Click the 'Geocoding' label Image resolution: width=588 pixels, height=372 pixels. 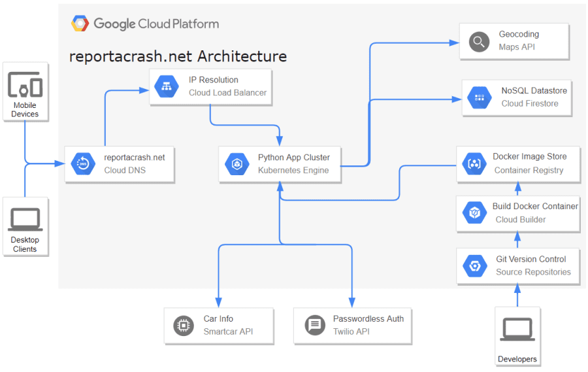coord(519,34)
